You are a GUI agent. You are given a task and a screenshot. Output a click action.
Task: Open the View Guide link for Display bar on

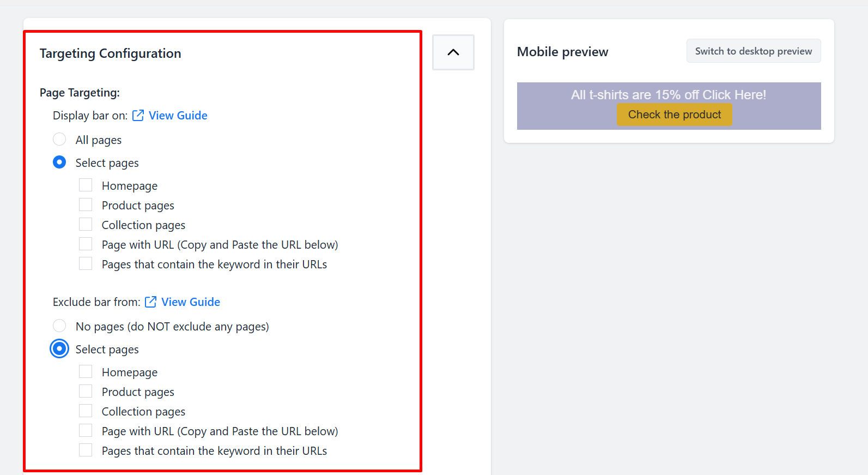point(178,116)
